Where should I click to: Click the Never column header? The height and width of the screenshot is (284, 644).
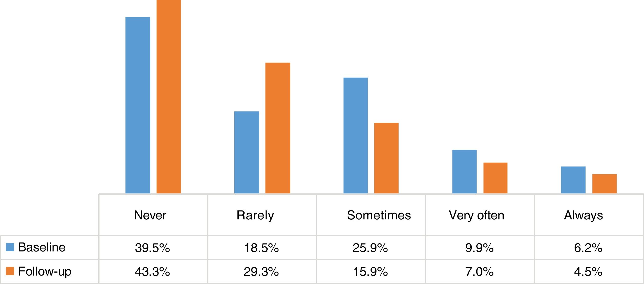pyautogui.click(x=150, y=215)
